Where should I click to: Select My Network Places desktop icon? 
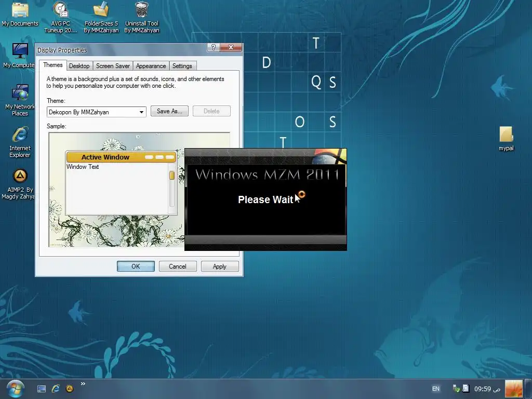point(20,100)
